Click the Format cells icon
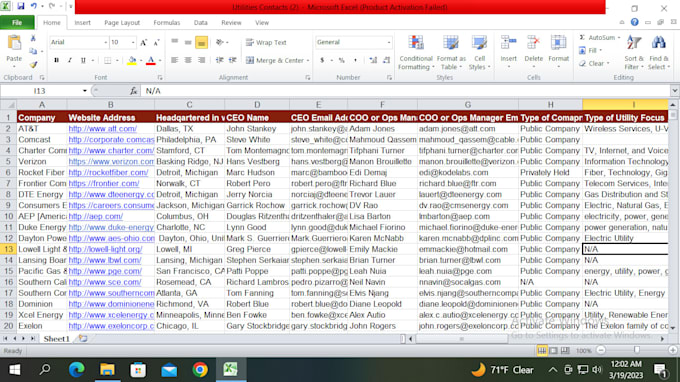The width and height of the screenshot is (680, 382). pos(558,43)
